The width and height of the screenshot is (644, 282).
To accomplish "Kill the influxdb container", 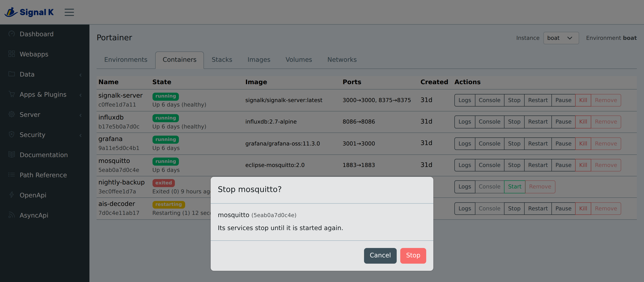I will 583,122.
